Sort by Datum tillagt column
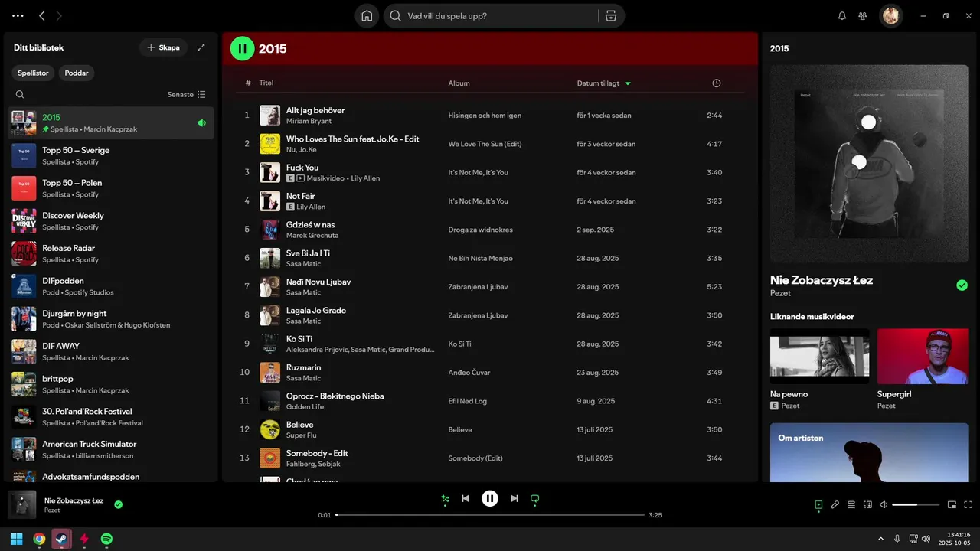980x551 pixels. point(603,83)
